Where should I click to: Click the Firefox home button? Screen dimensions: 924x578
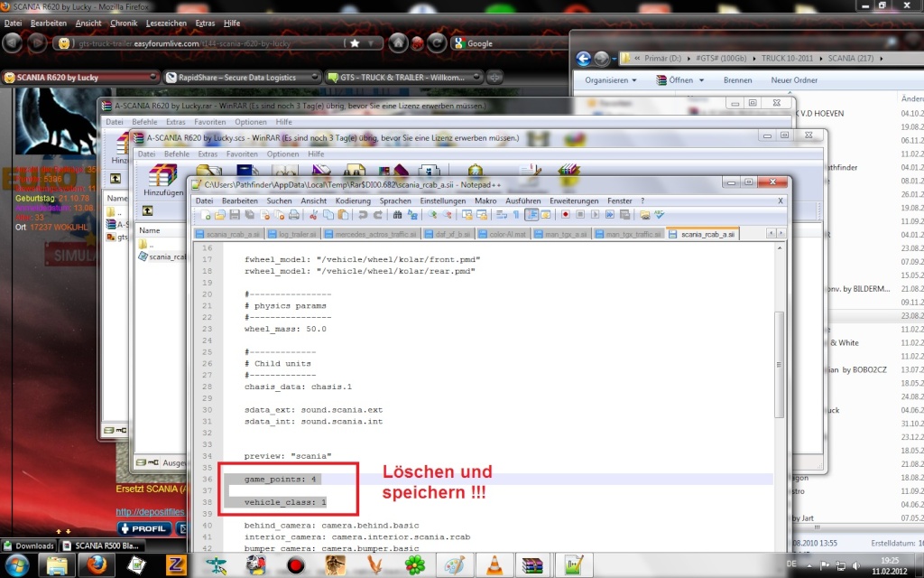[x=398, y=43]
